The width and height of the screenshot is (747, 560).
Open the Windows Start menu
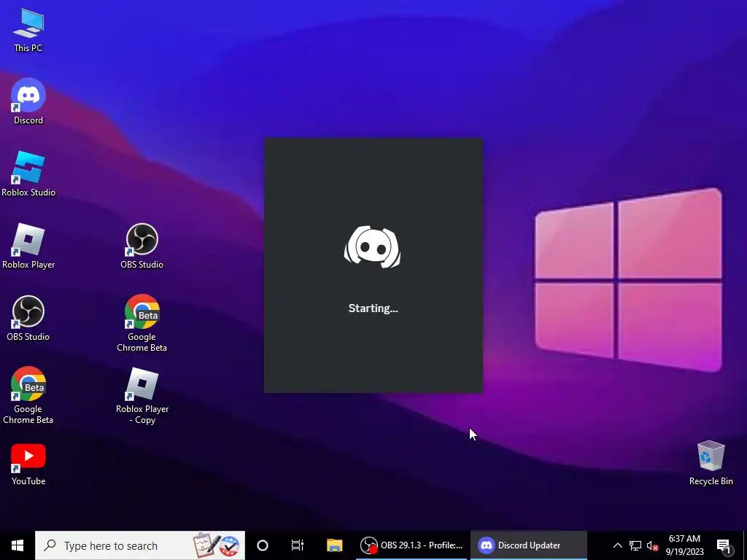tap(18, 545)
